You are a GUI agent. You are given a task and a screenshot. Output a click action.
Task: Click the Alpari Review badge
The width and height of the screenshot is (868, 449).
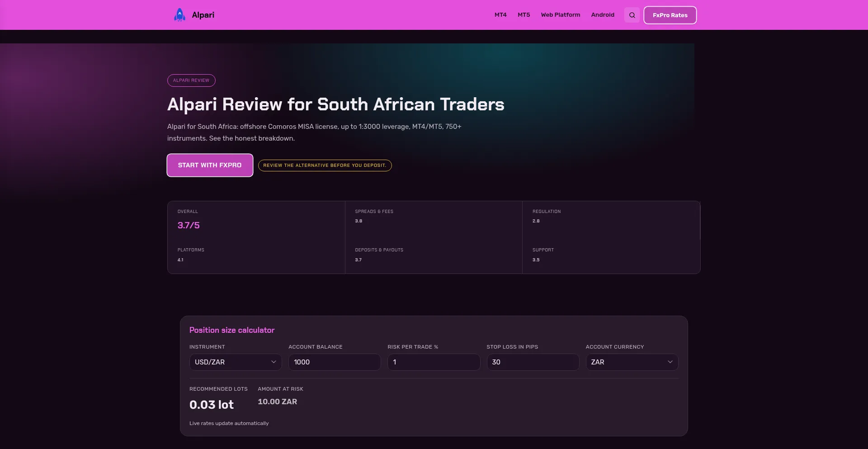(x=191, y=80)
